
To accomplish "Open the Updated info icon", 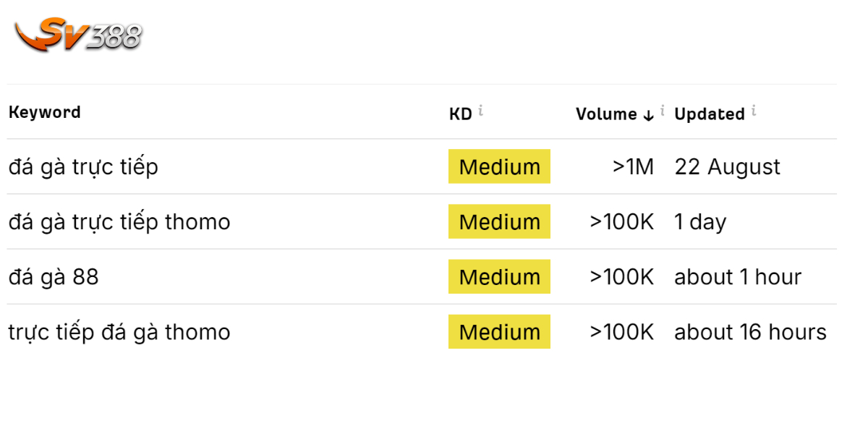I will (754, 111).
